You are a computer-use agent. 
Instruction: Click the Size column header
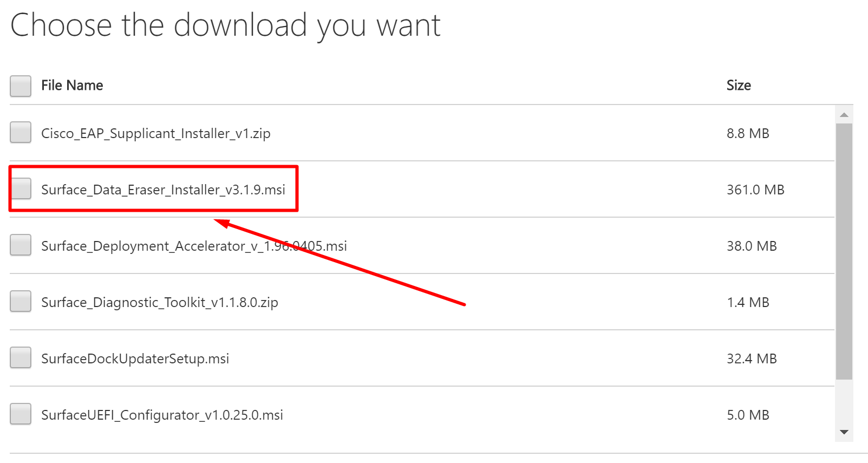point(739,85)
